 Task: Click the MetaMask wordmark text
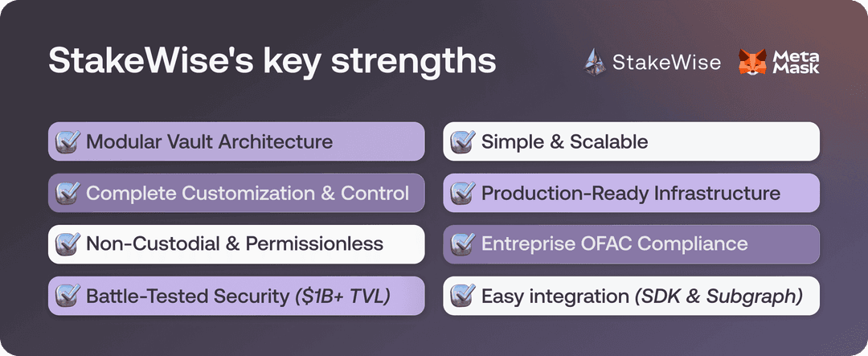[796, 63]
